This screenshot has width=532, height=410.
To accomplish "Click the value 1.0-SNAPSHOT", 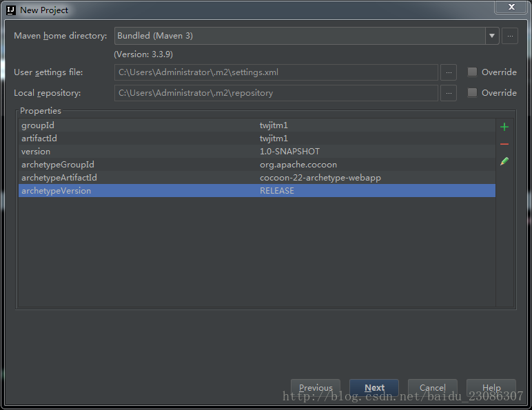I will pos(289,152).
